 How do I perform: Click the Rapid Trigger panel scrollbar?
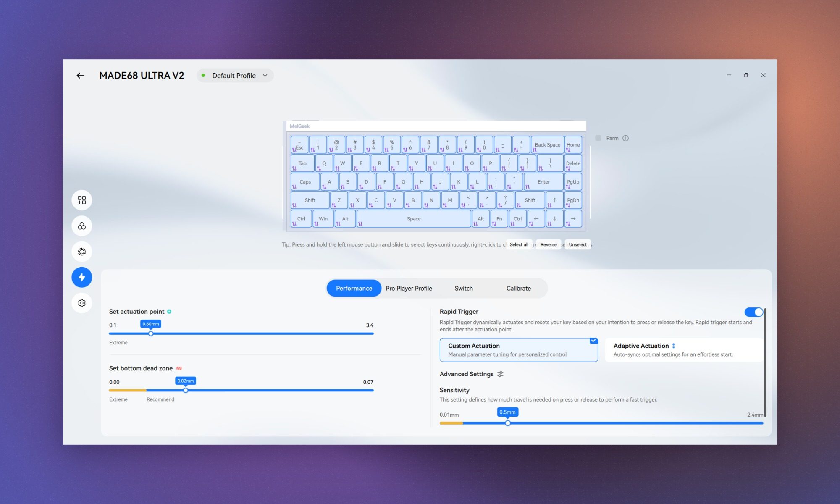pyautogui.click(x=765, y=362)
